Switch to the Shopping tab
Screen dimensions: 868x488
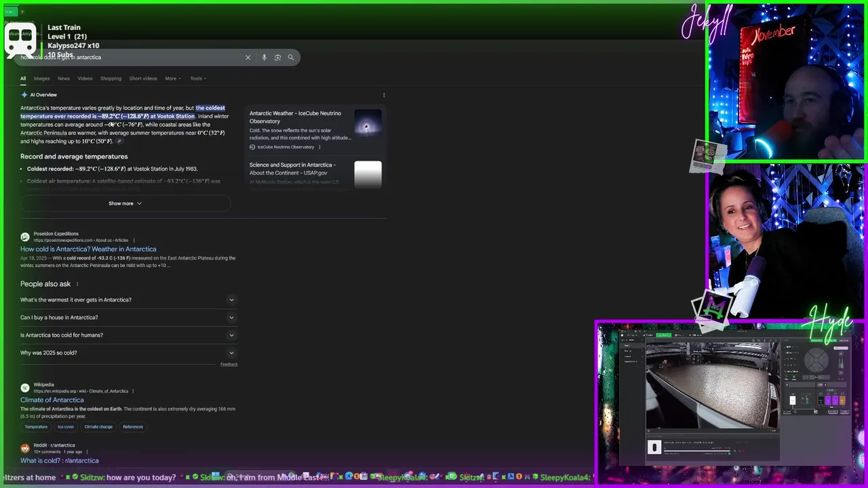point(111,79)
